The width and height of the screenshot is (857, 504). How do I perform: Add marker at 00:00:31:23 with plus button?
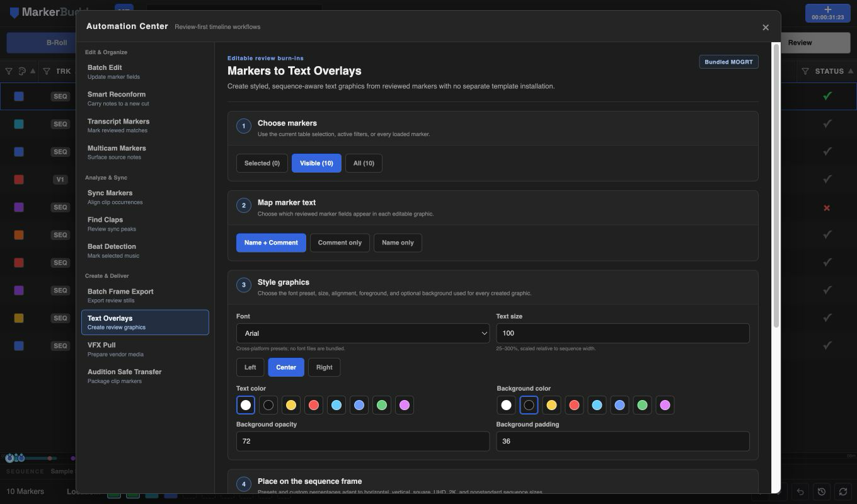tap(827, 13)
